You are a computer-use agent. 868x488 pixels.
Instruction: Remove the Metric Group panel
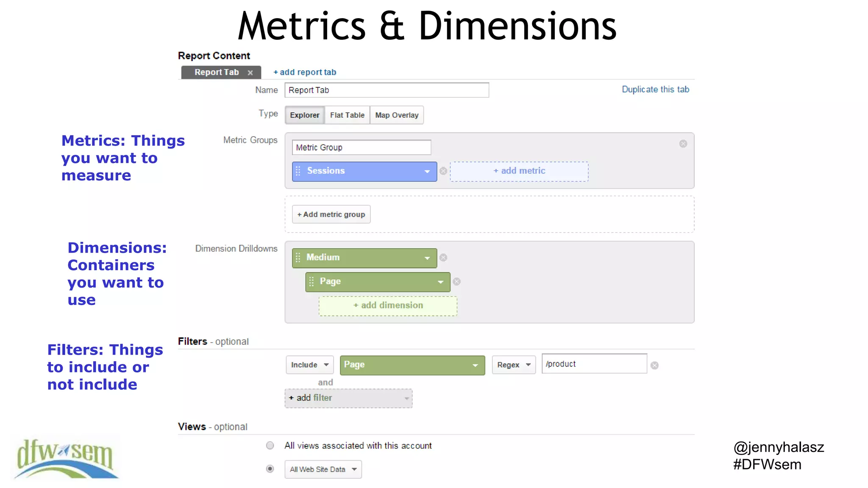click(x=683, y=144)
